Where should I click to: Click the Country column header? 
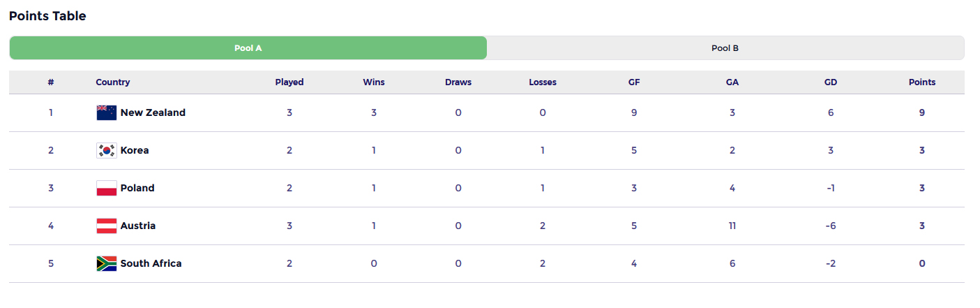pyautogui.click(x=113, y=82)
